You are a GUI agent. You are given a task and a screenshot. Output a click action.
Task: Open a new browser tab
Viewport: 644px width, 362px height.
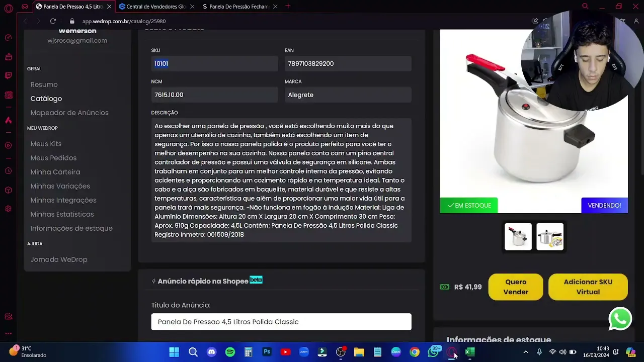point(288,6)
